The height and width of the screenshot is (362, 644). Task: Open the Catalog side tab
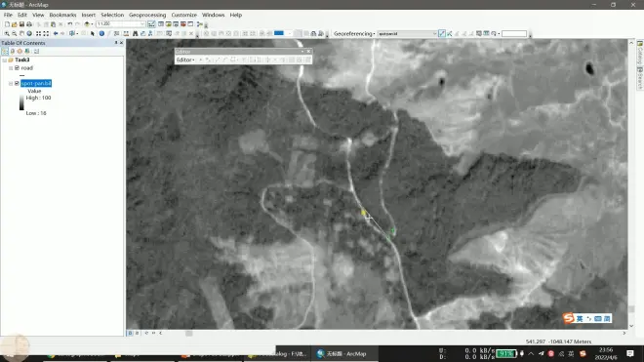640,53
